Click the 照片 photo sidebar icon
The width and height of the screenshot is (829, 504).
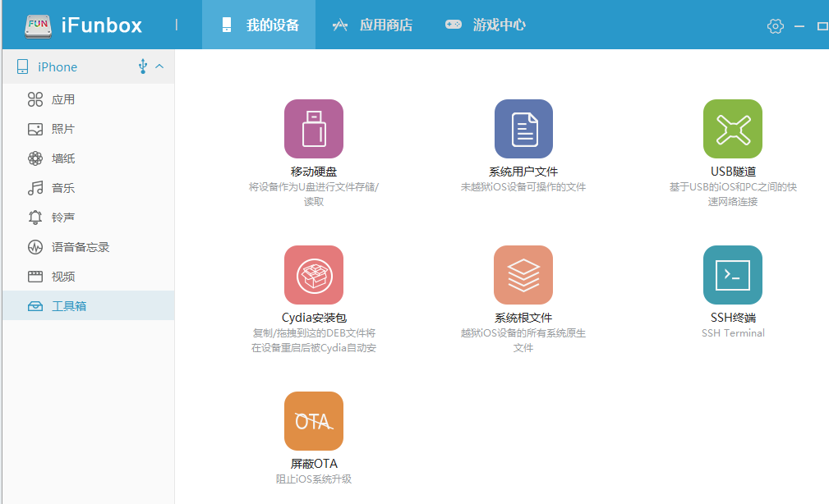click(x=35, y=129)
